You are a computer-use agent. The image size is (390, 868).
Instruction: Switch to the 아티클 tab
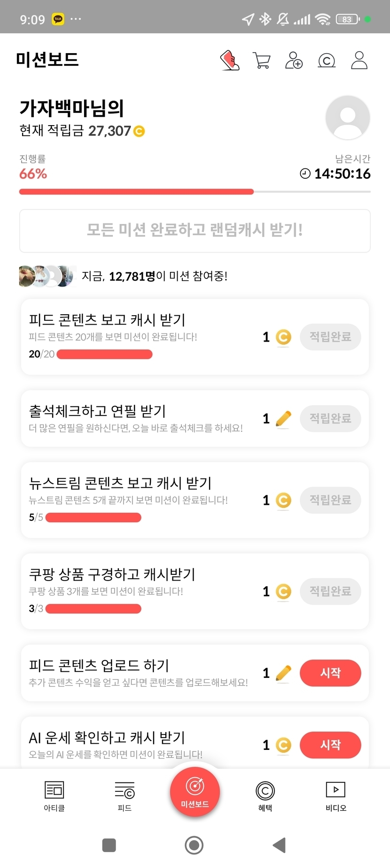54,796
